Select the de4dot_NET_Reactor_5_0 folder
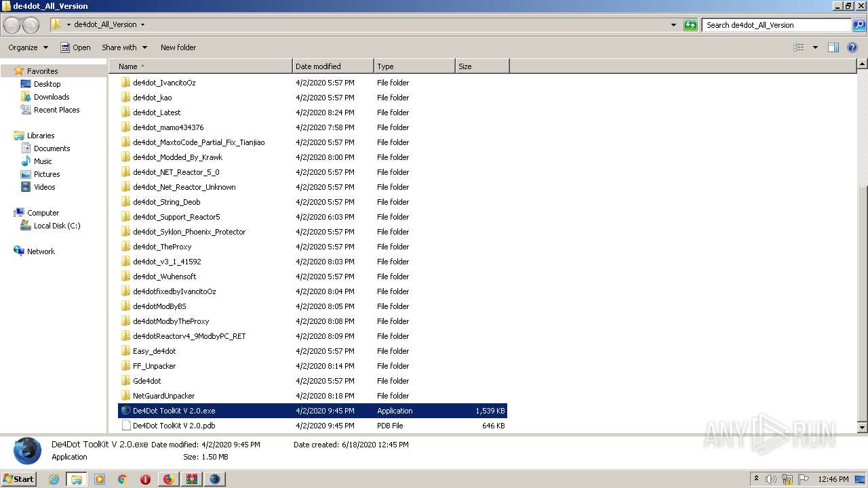868x488 pixels. (176, 172)
